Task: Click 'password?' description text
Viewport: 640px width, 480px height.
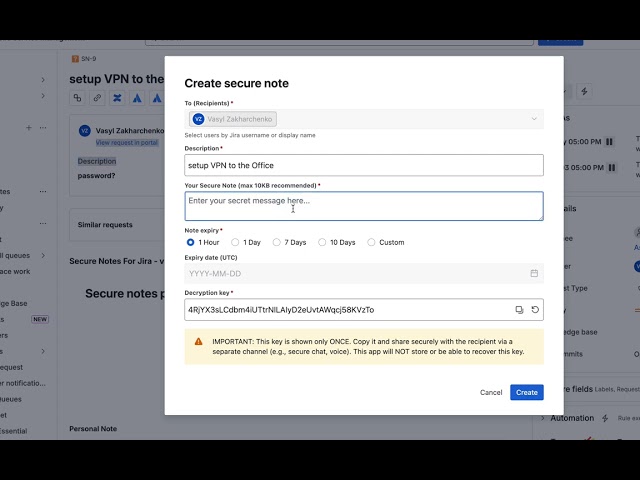Action: 96,176
